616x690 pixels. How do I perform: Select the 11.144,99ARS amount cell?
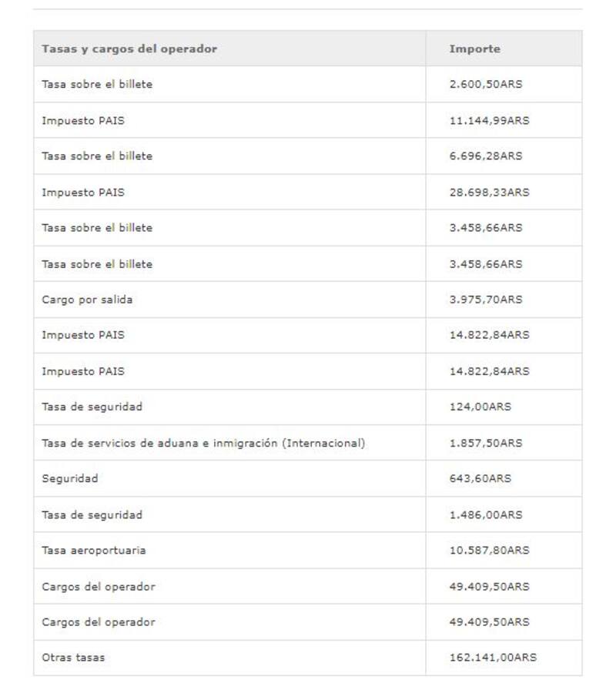[489, 120]
